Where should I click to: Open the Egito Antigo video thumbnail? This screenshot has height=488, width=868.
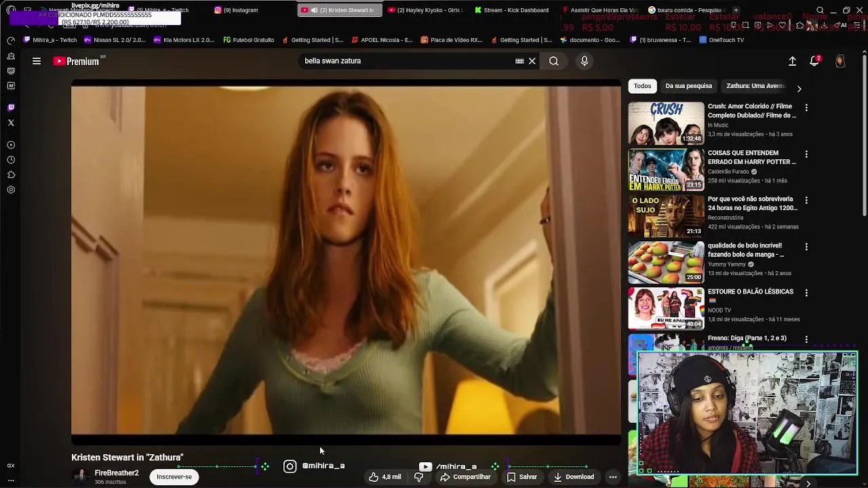coord(666,216)
